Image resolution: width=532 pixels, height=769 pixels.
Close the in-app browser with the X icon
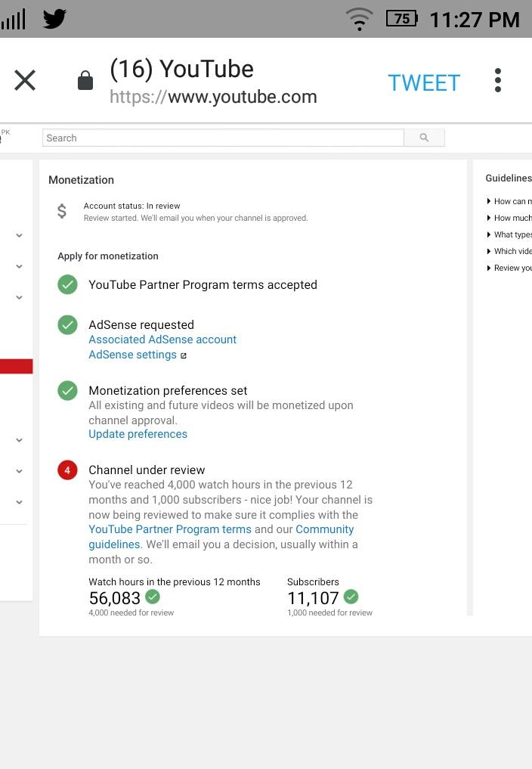[25, 80]
